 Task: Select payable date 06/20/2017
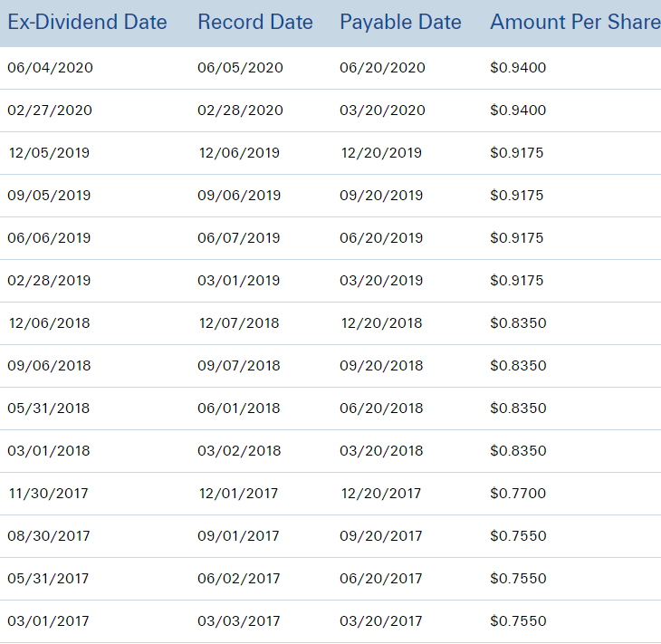[381, 579]
